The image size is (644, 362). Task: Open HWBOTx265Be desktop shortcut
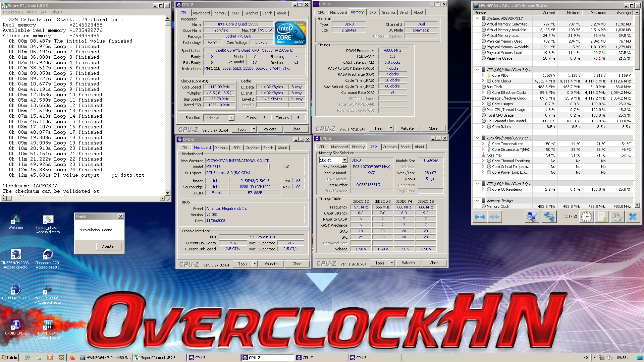pyautogui.click(x=48, y=294)
